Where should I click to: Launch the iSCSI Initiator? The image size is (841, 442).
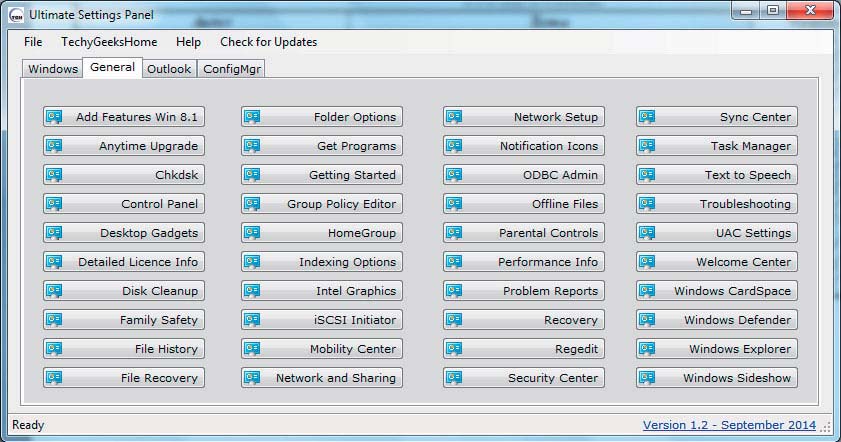(x=322, y=319)
